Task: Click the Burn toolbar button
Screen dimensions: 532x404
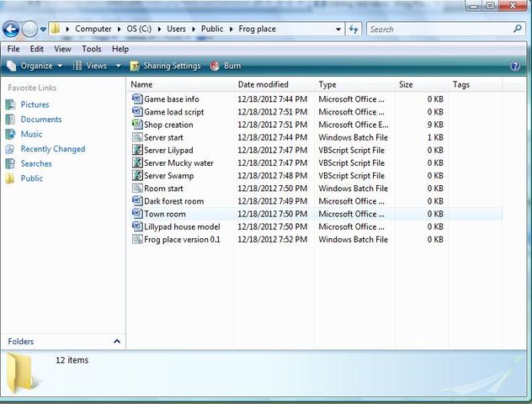Action: point(226,66)
